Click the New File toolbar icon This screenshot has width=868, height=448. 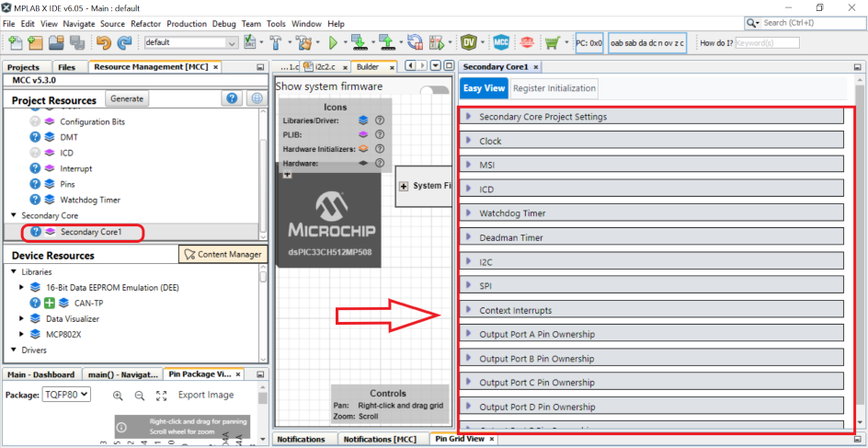click(16, 42)
